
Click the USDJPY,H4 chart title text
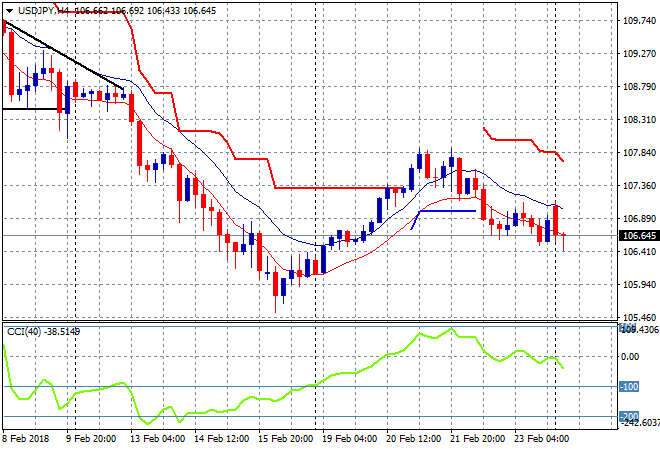pyautogui.click(x=44, y=11)
